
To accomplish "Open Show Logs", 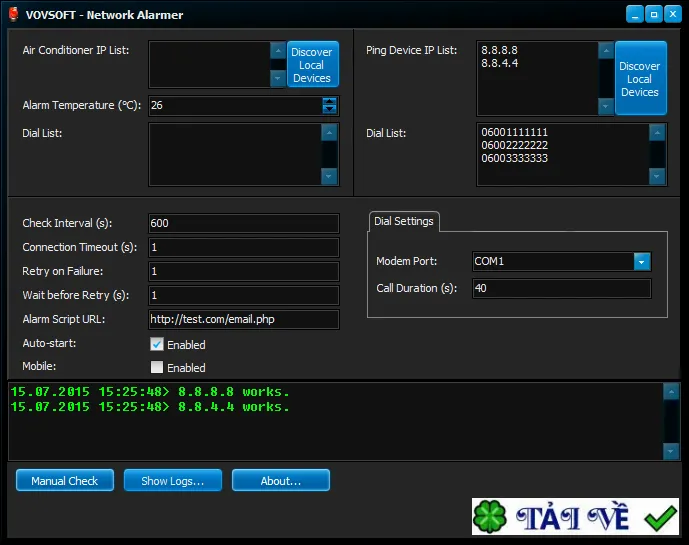I will point(172,480).
